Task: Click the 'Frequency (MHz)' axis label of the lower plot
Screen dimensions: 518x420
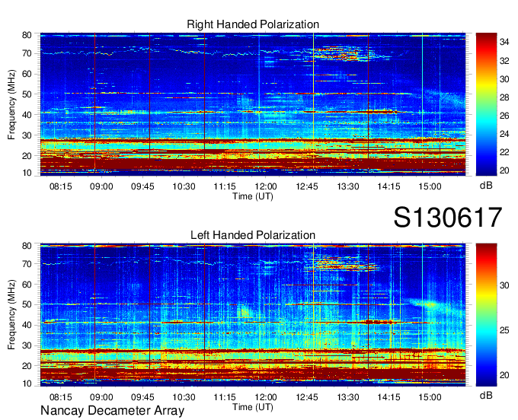Action: (11, 315)
